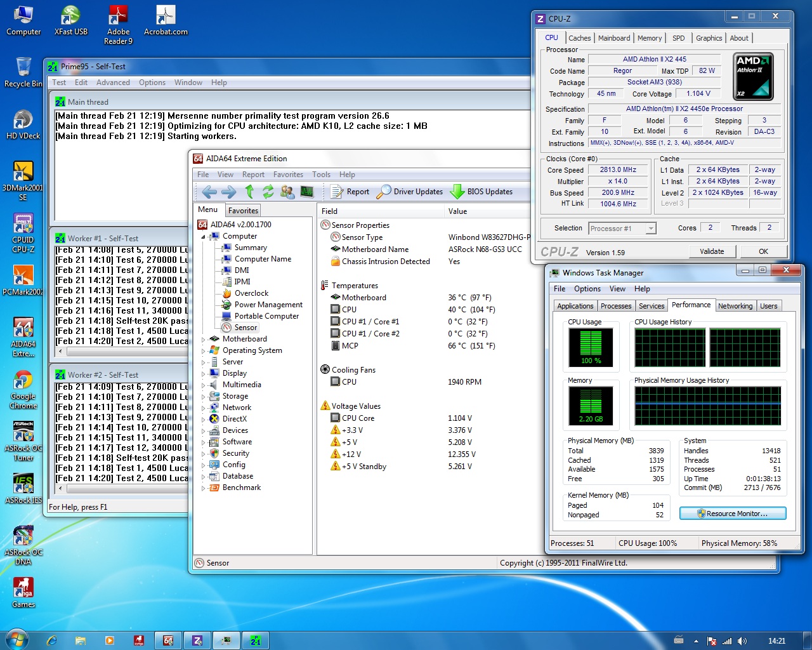This screenshot has height=650, width=812.
Task: Click the Field column header in AIDA64
Action: [381, 211]
